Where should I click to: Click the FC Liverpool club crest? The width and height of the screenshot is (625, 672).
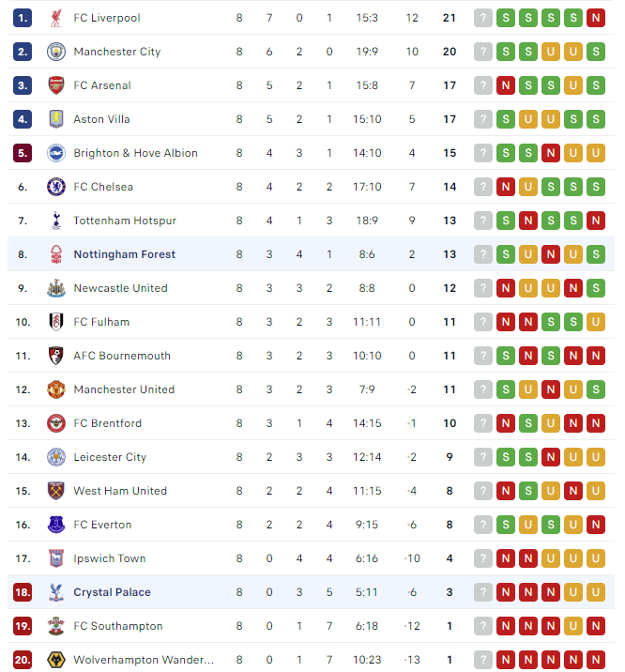55,18
